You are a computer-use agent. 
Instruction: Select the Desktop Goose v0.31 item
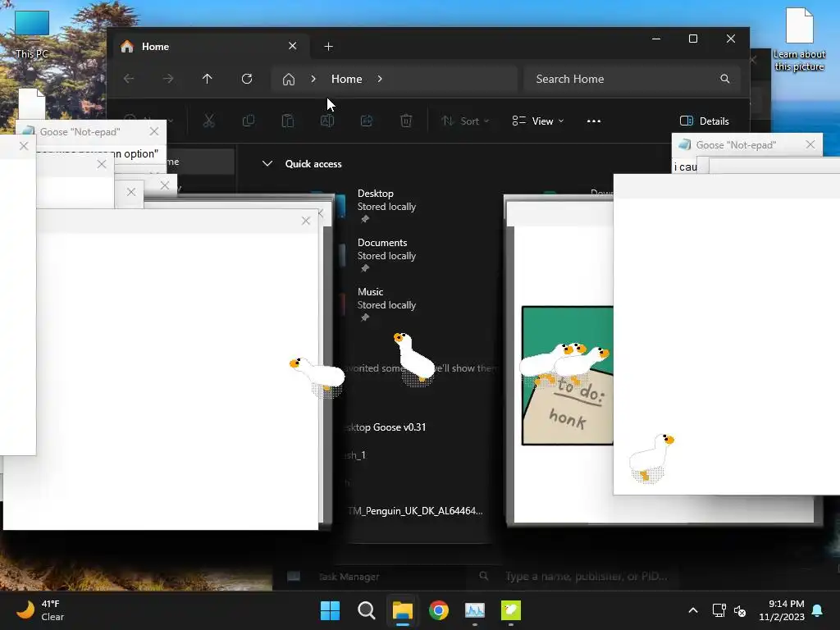pos(386,427)
